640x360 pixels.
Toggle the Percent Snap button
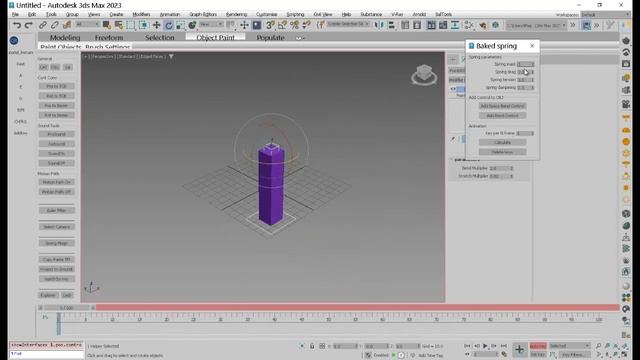tap(294, 25)
